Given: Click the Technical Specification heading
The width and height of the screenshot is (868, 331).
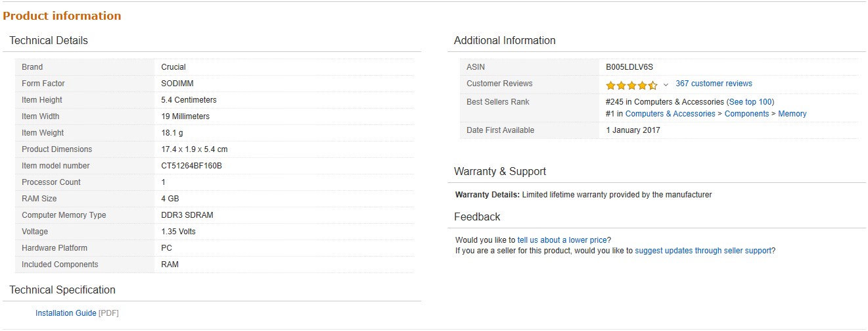Looking at the screenshot, I should click(x=62, y=290).
